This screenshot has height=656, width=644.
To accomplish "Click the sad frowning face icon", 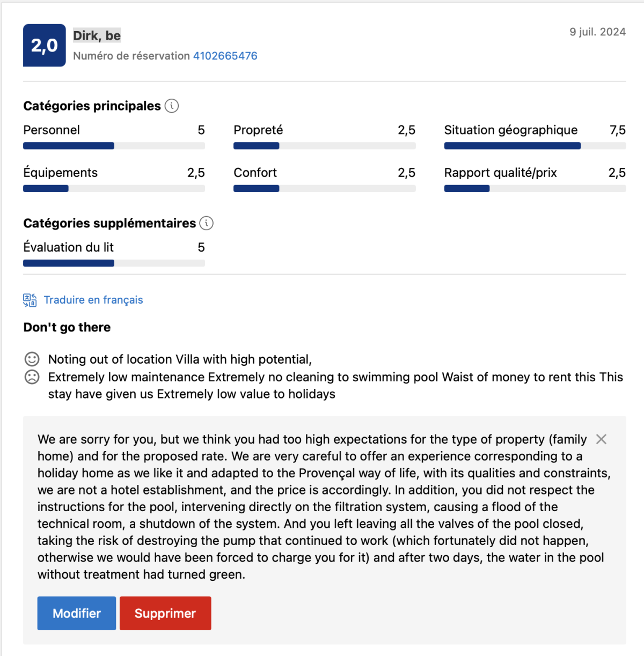I will pos(32,377).
